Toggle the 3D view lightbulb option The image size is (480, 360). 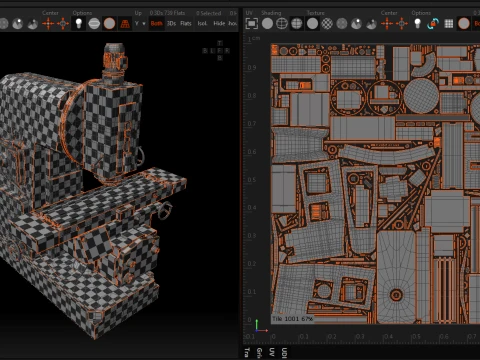tap(79, 24)
